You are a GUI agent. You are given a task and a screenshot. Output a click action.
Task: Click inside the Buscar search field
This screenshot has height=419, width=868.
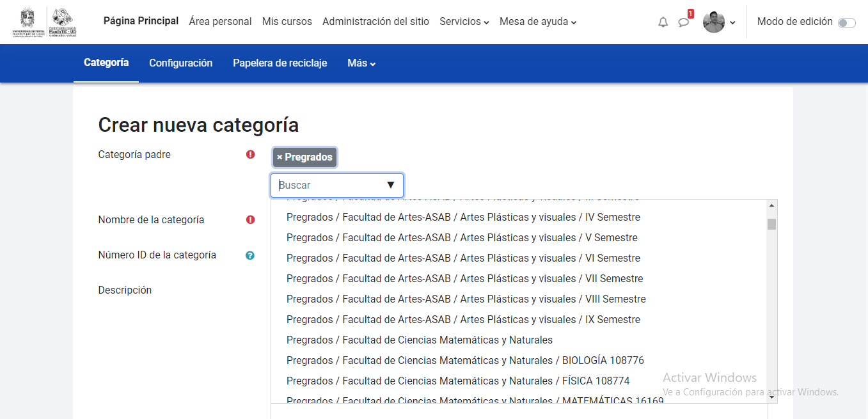tap(326, 186)
